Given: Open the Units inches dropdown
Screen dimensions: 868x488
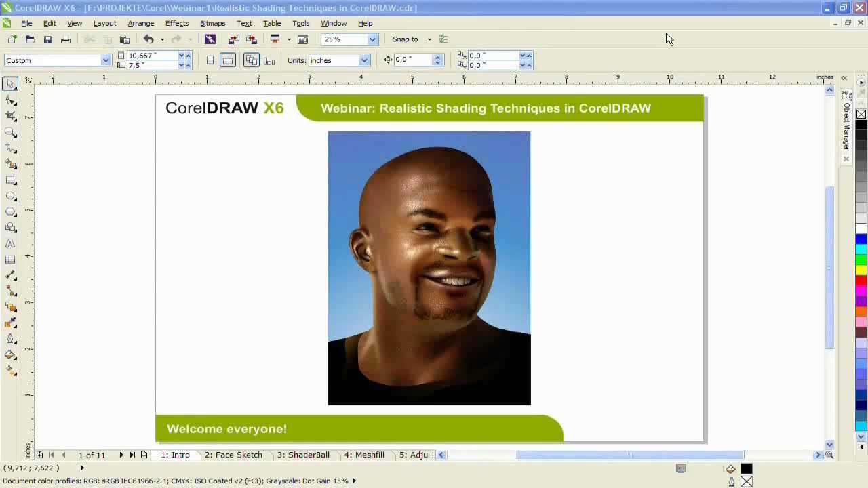Looking at the screenshot, I should coord(364,60).
